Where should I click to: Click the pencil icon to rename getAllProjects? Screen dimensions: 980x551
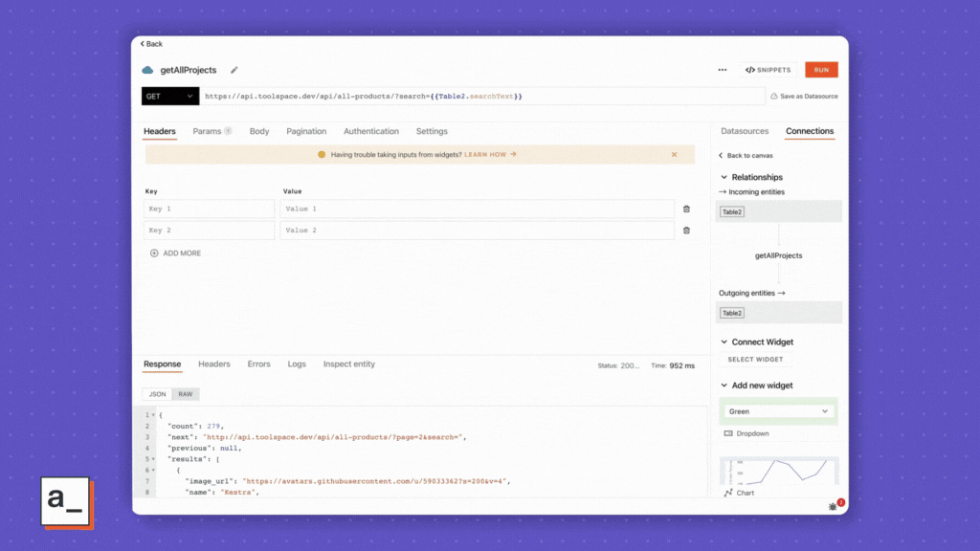[x=234, y=70]
